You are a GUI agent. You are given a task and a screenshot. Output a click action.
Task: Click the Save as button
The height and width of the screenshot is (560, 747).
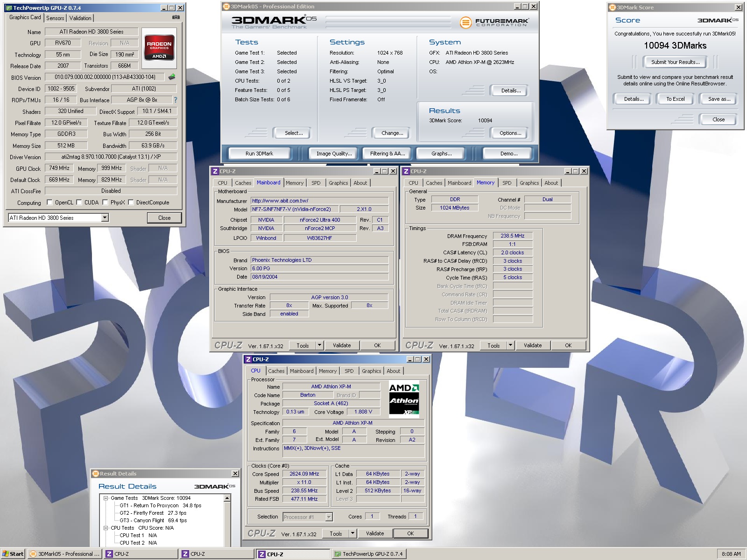pyautogui.click(x=719, y=99)
